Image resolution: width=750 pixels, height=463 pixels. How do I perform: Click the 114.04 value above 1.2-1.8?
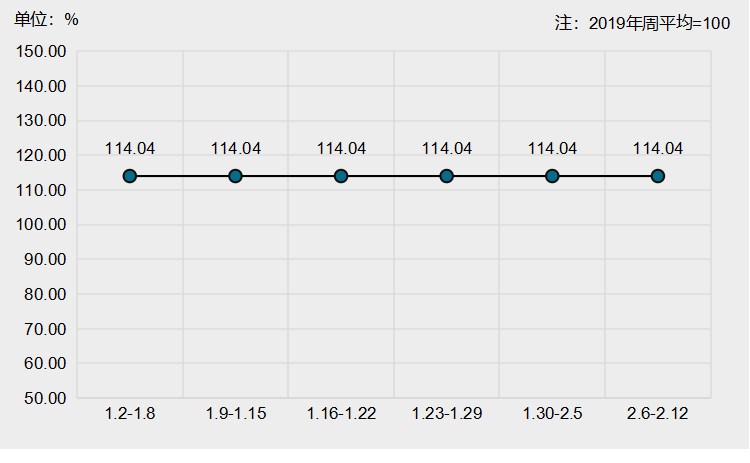pos(130,149)
